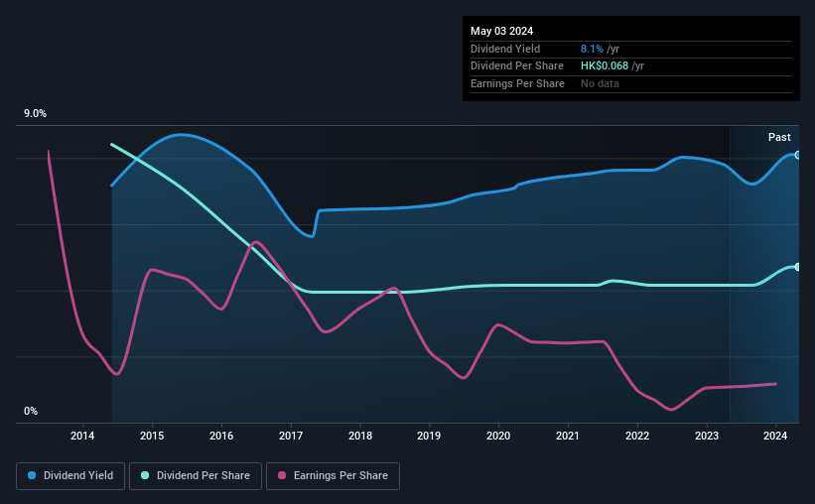Select the 2022 x-axis label
The image size is (815, 504).
636,436
